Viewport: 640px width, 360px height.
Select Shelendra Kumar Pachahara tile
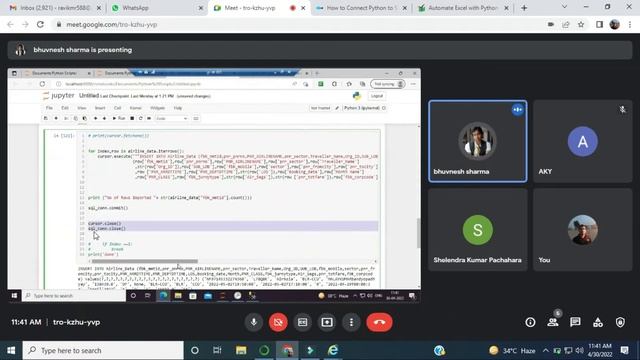pos(478,229)
